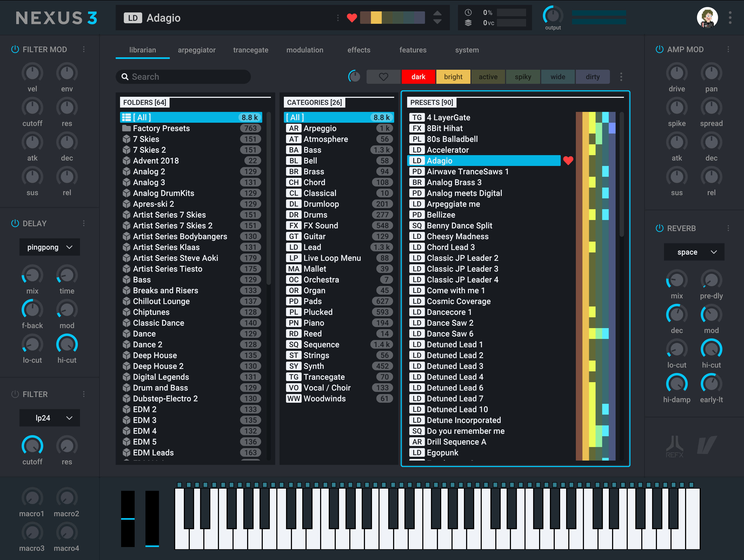
Task: Open the effects tab
Action: pos(358,50)
